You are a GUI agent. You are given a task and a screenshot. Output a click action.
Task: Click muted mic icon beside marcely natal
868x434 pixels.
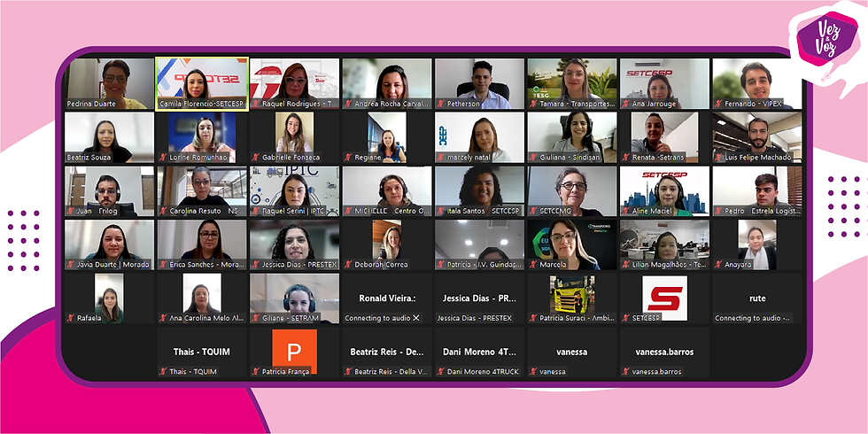pos(441,158)
